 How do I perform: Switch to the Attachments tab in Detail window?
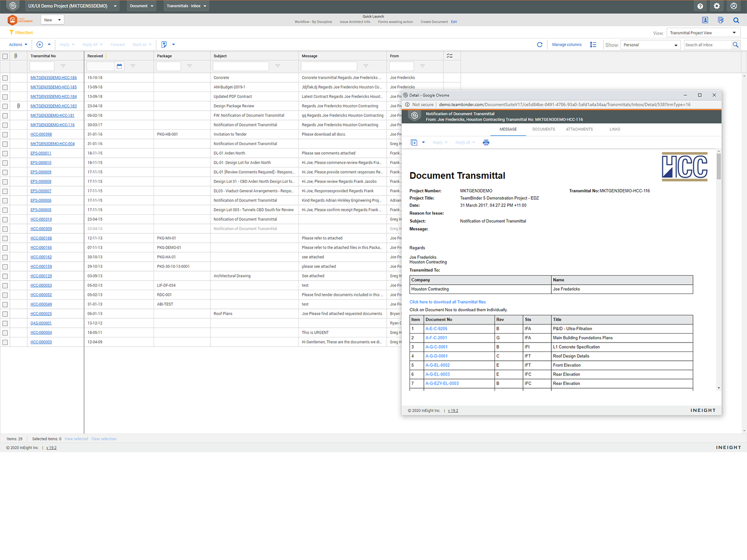(579, 129)
